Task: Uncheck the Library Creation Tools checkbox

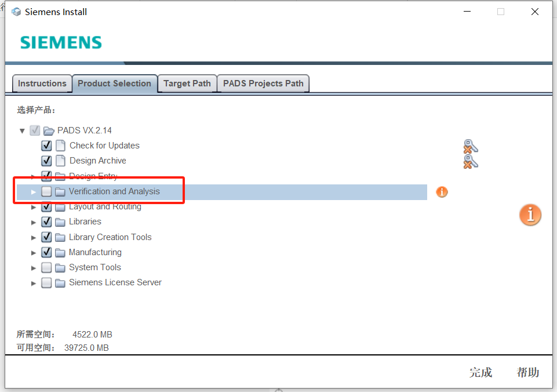Action: pyautogui.click(x=46, y=237)
